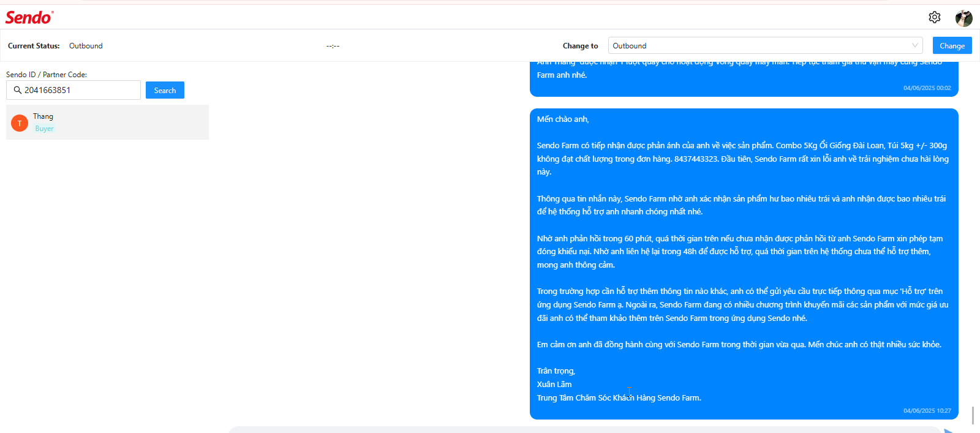The height and width of the screenshot is (433, 980).
Task: Click the dropdown chevron arrow beside Outbound
Action: [x=915, y=45]
